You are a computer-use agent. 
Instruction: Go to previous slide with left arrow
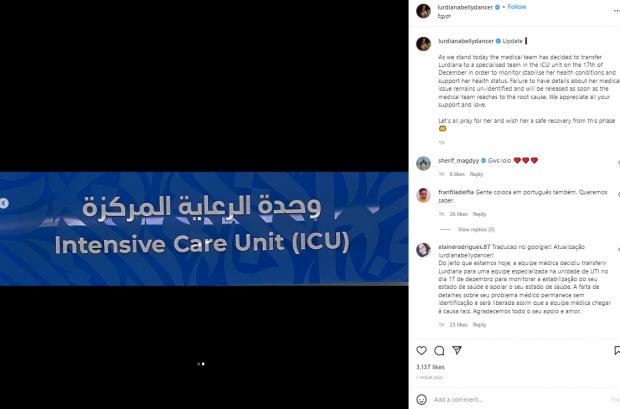[x=4, y=203]
